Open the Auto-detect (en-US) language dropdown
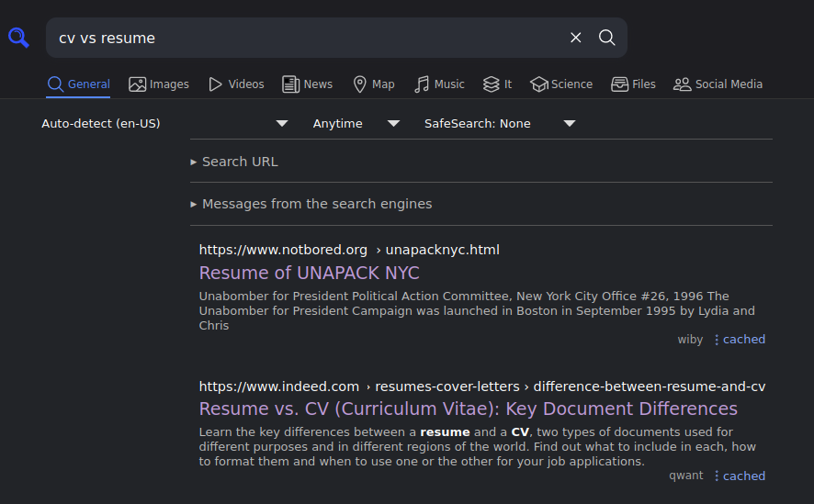This screenshot has height=504, width=814. coord(164,123)
